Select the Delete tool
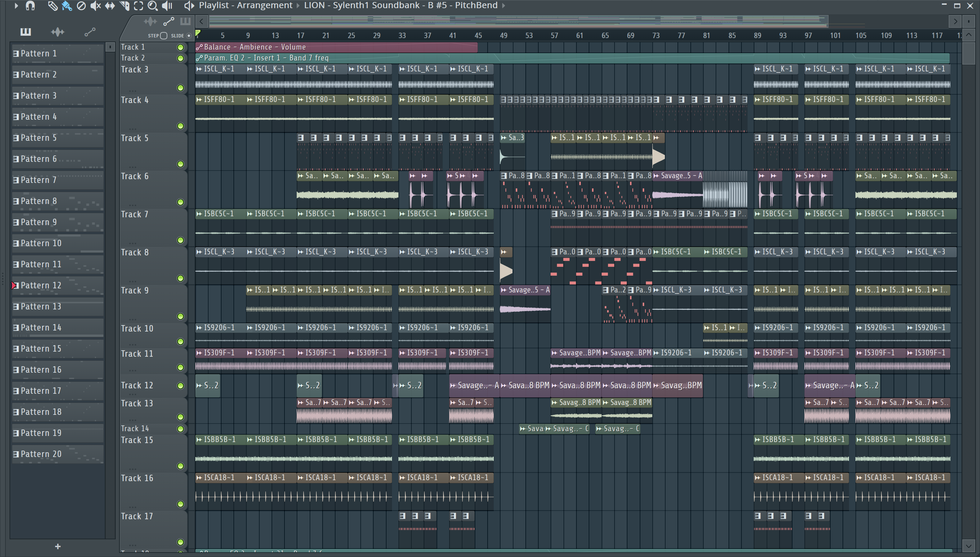The width and height of the screenshot is (980, 557). pos(81,6)
